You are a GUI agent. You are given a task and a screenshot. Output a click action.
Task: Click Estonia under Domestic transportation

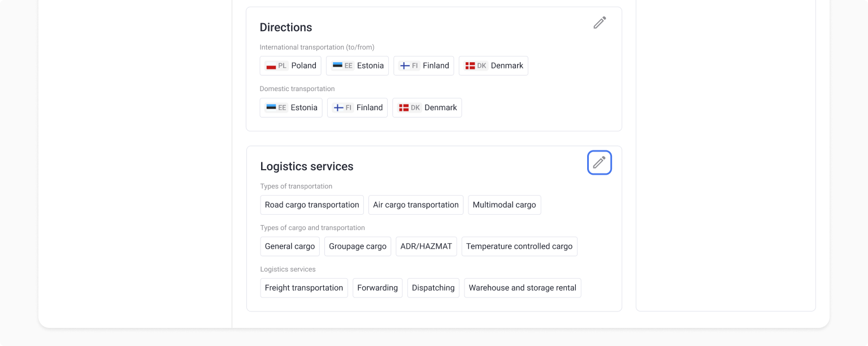(x=291, y=107)
